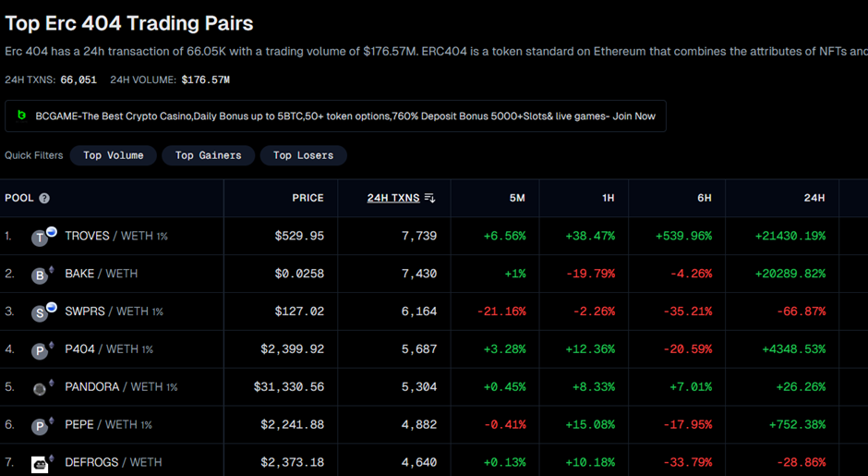
Task: Click TROVES 1H change +38.47%
Action: pos(590,236)
